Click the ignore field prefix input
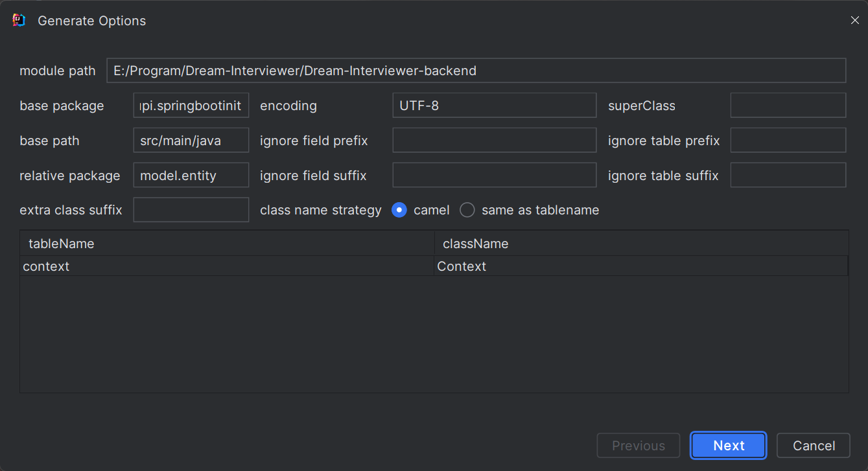 [494, 141]
